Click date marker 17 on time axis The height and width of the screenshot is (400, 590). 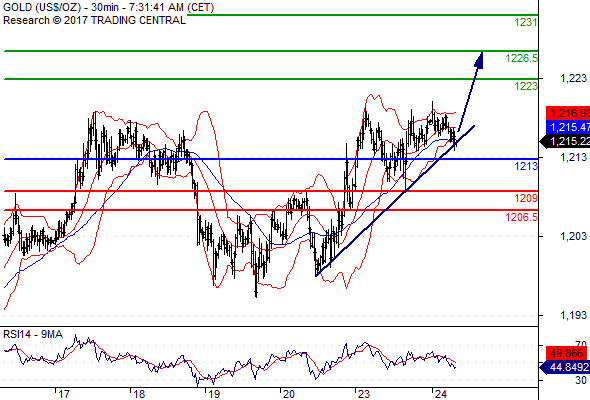[x=64, y=394]
